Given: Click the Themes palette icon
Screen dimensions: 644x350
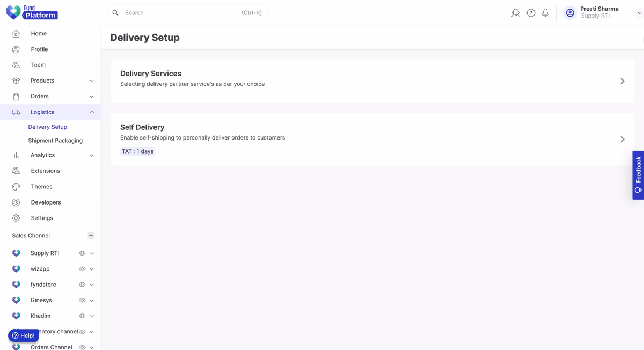Looking at the screenshot, I should pos(16,187).
